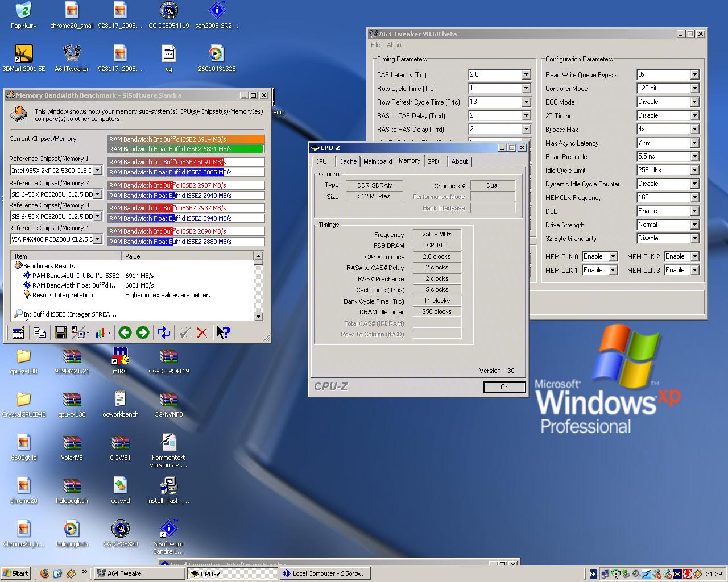The width and height of the screenshot is (728, 582).
Task: Select the san2005.SR2 desktop icon
Action: (217, 15)
